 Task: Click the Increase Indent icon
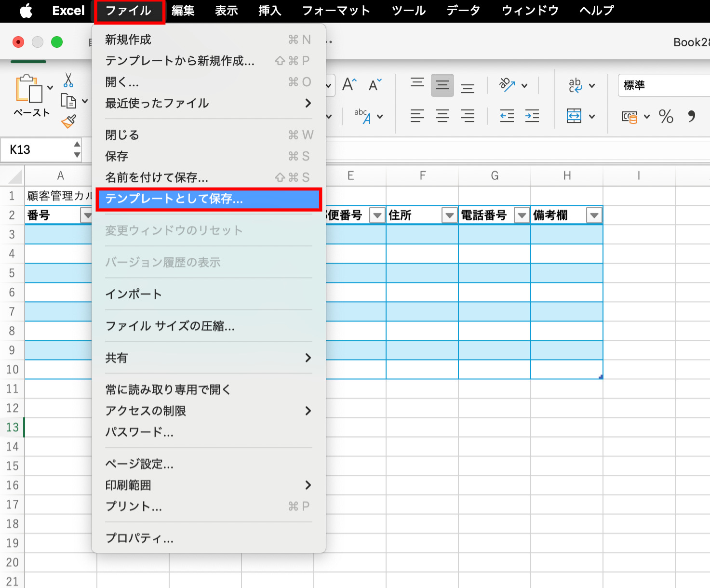click(x=532, y=116)
